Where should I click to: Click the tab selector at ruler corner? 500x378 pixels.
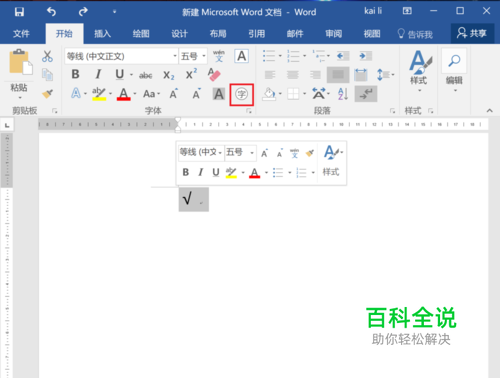coord(7,125)
